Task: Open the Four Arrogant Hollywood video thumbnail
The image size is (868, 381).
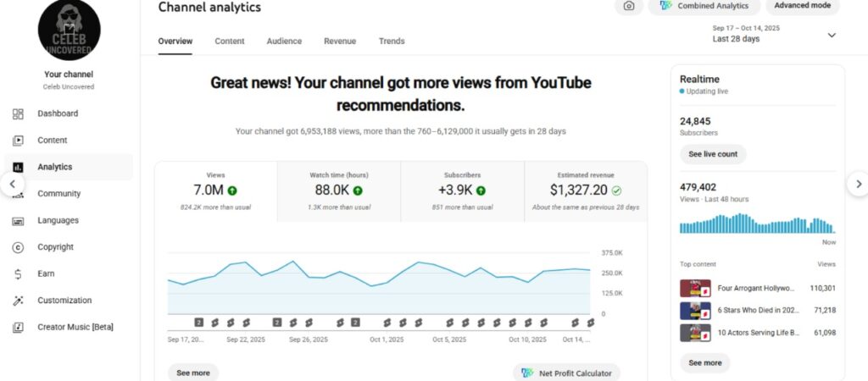Action: point(695,288)
